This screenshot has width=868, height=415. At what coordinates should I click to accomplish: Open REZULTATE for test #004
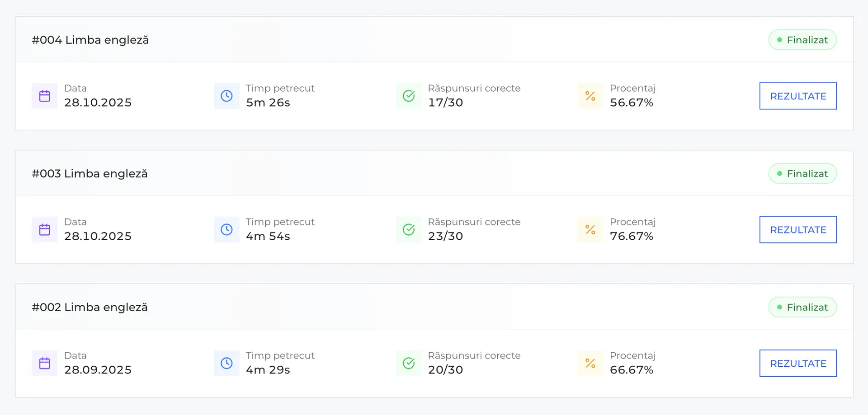coord(798,96)
